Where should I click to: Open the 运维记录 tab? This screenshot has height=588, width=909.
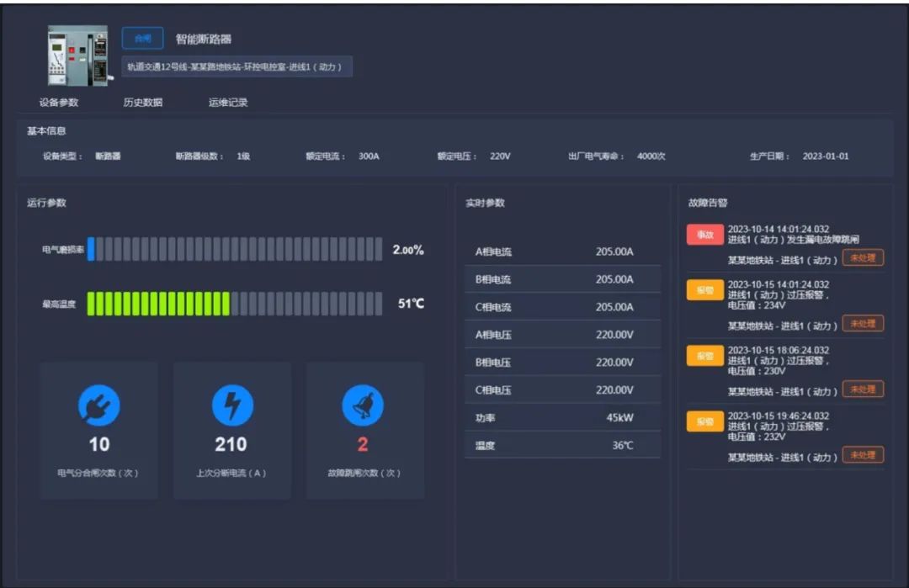pyautogui.click(x=228, y=103)
